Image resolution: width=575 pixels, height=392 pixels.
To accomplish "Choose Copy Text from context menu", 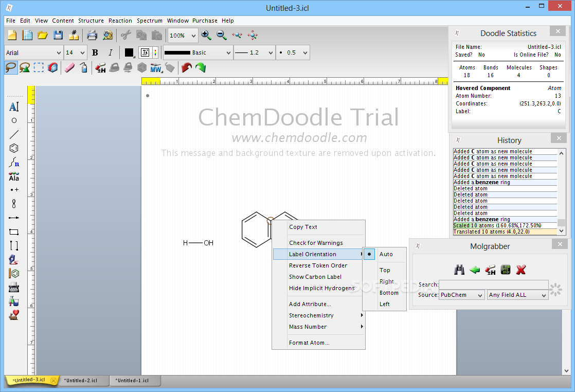I will (x=319, y=227).
